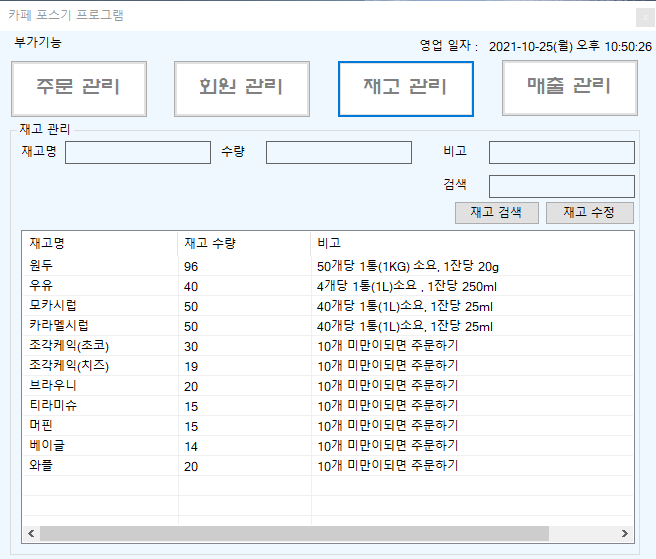Select the 브라우니 row
The height and width of the screenshot is (559, 656).
(328, 386)
